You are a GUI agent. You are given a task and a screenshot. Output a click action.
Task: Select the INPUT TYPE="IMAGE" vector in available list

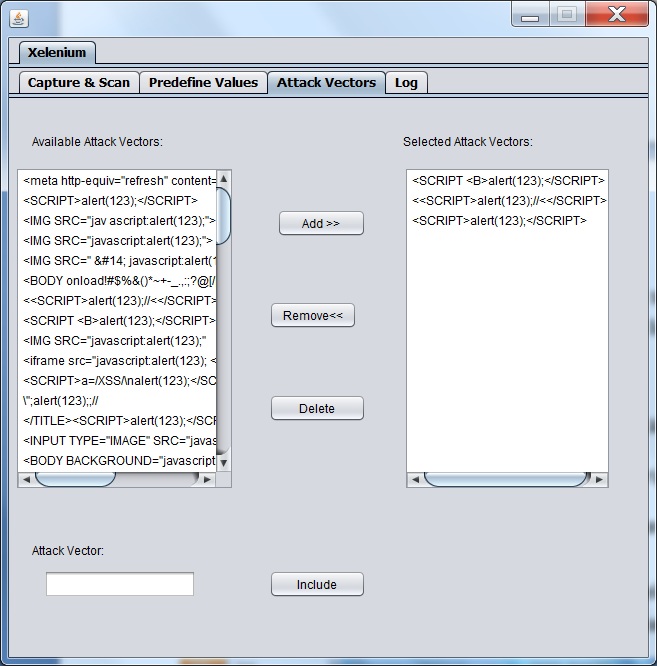[x=118, y=440]
